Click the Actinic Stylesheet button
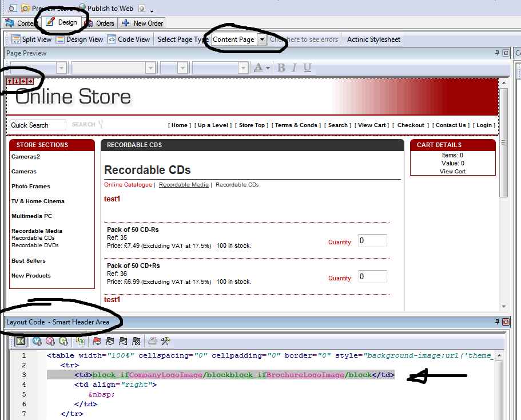 point(373,39)
